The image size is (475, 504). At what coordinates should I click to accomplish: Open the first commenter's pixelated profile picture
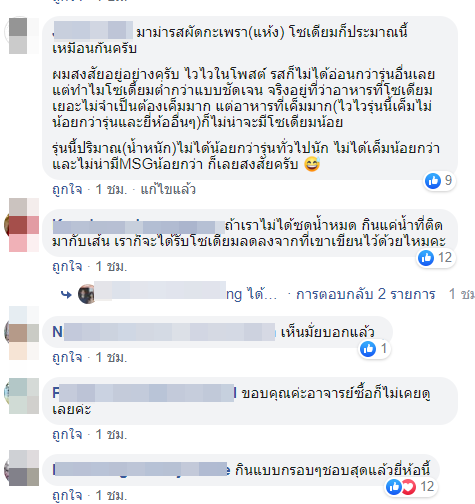click(23, 35)
